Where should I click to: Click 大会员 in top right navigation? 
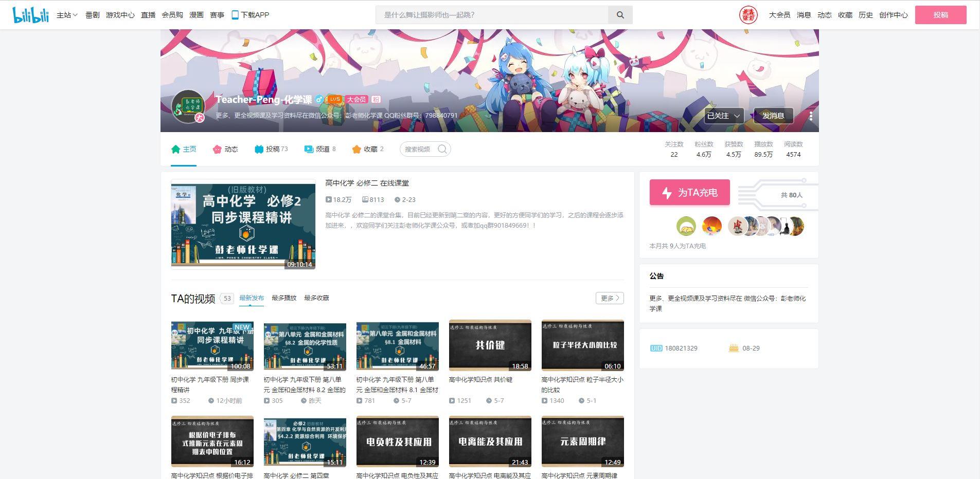click(x=779, y=15)
